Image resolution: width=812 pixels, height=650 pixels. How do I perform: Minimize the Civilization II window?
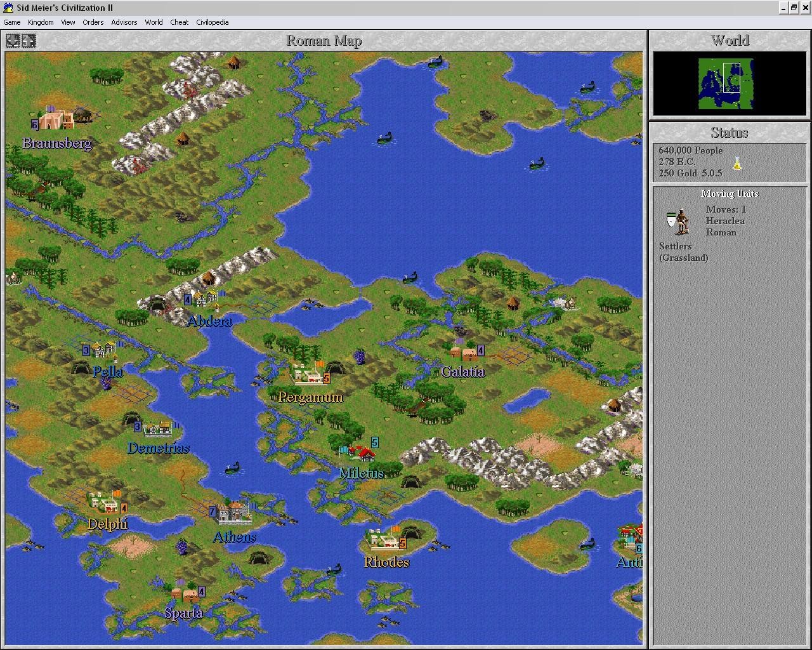(784, 8)
